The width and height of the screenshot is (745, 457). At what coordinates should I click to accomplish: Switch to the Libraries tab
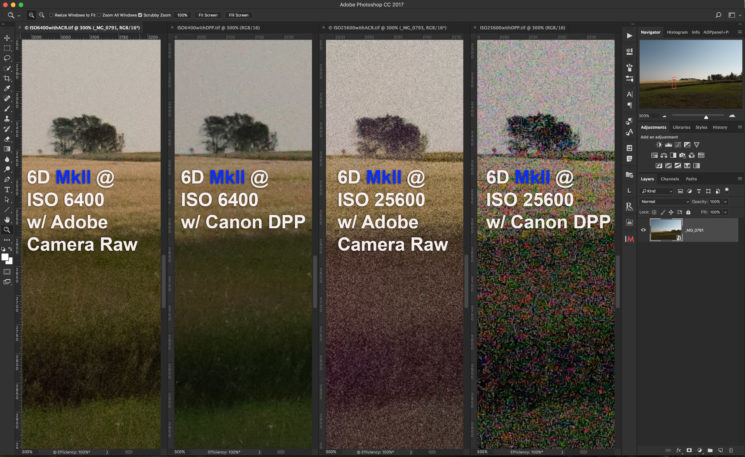pos(681,127)
